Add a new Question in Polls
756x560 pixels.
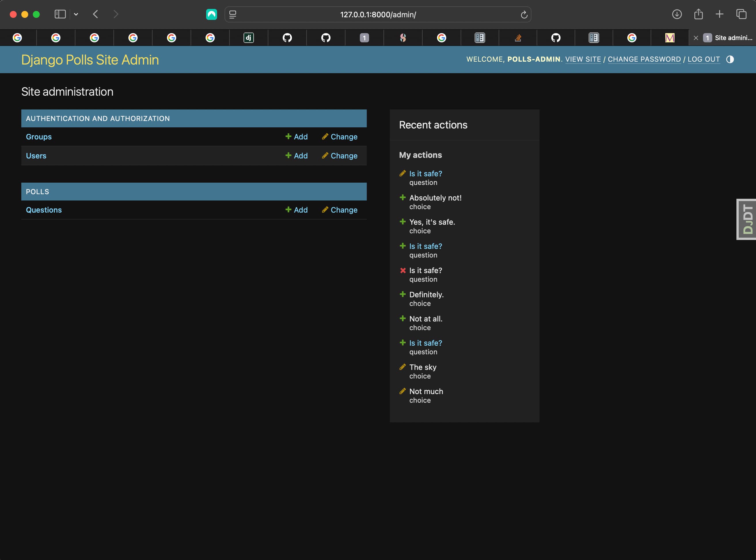click(x=296, y=210)
